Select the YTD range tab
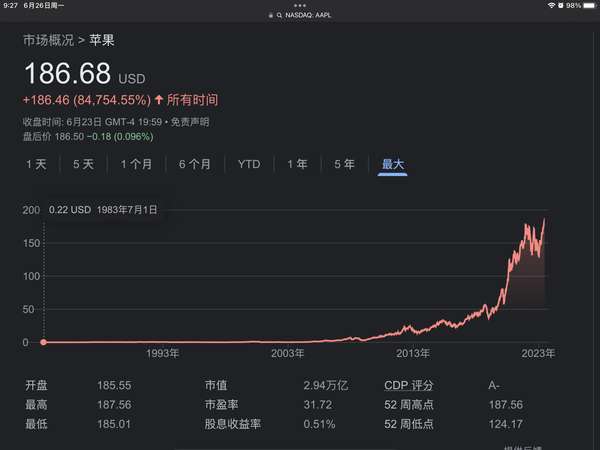Screen dimensions: 600x450 pos(249,164)
